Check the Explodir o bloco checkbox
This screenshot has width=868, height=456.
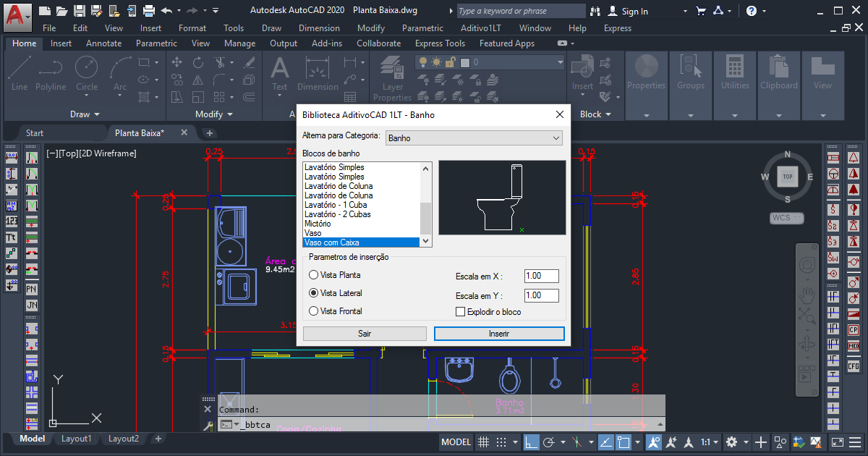460,312
